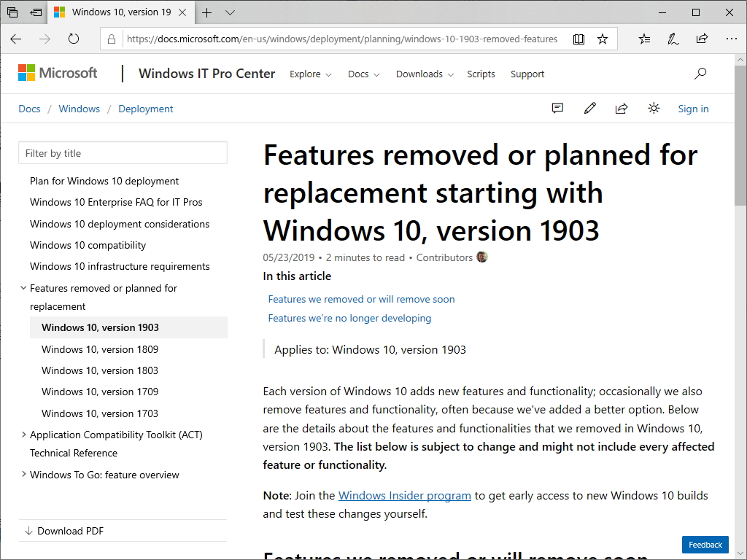The width and height of the screenshot is (747, 560).
Task: Click the search magnifier icon
Action: click(700, 74)
